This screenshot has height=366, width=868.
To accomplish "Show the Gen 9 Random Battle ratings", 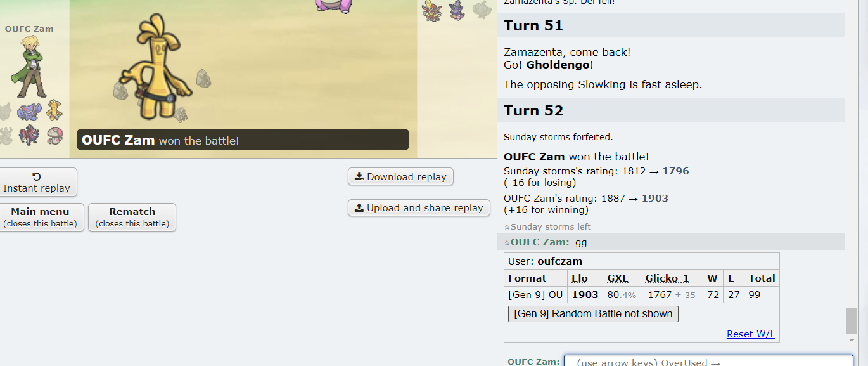I will (x=593, y=313).
